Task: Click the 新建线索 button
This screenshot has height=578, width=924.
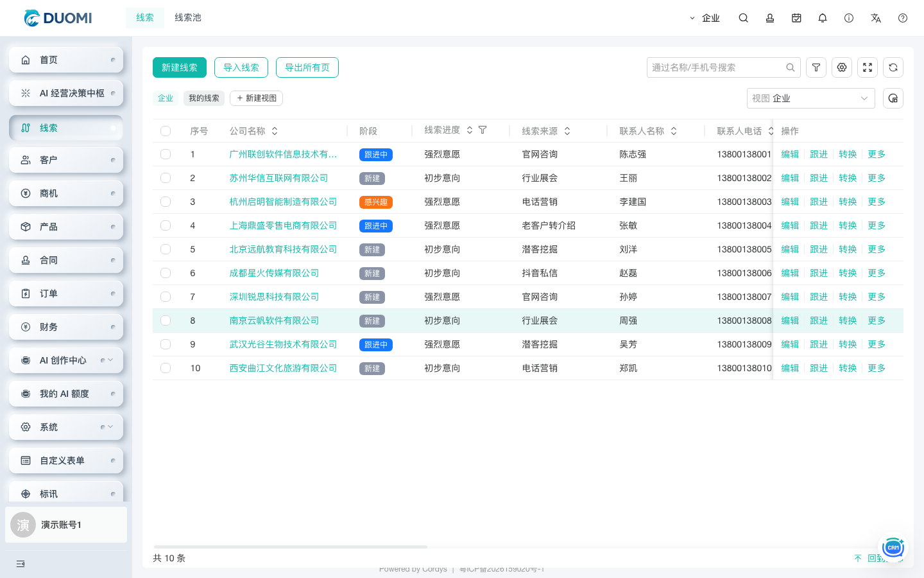Action: [x=180, y=67]
